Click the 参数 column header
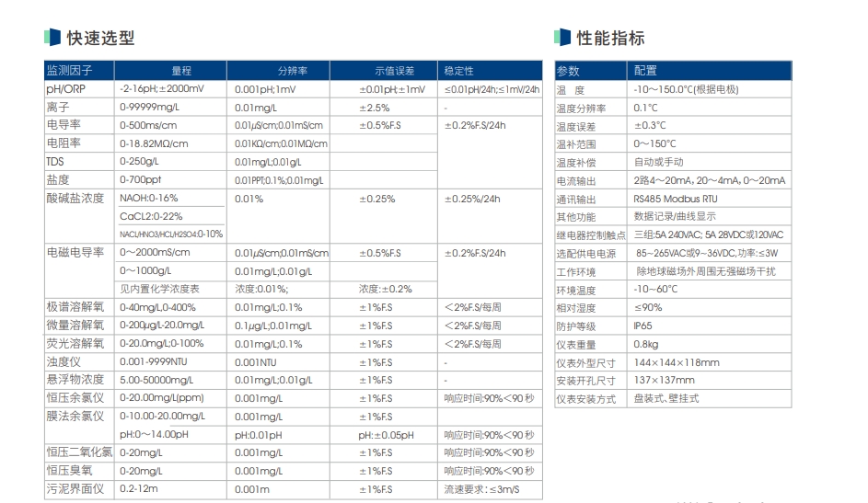This screenshot has width=868, height=503. (x=568, y=71)
